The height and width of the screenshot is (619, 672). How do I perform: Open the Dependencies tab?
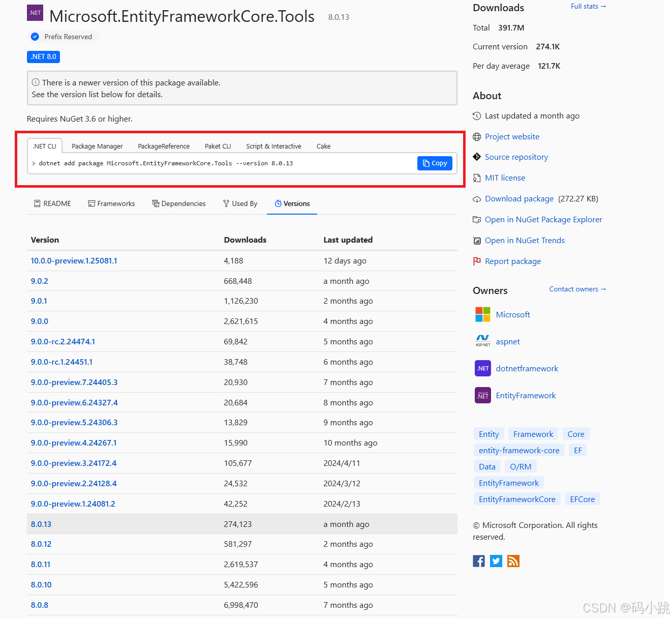(179, 203)
